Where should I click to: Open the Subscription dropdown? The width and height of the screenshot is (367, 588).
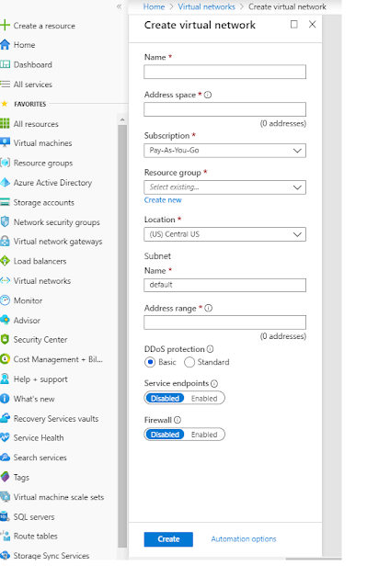click(x=224, y=151)
